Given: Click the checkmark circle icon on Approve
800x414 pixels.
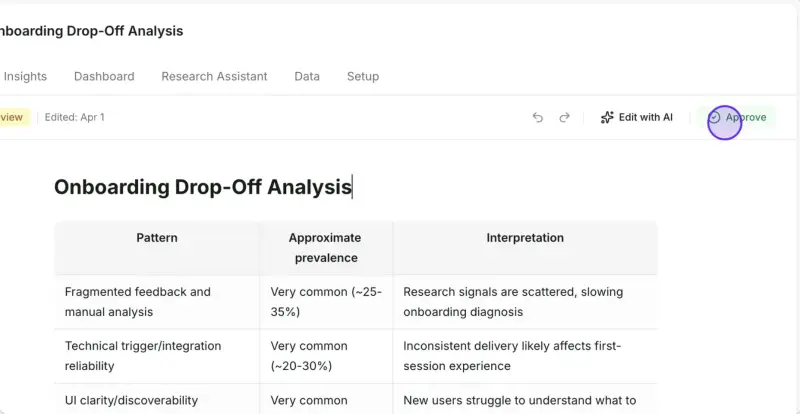Looking at the screenshot, I should point(715,117).
